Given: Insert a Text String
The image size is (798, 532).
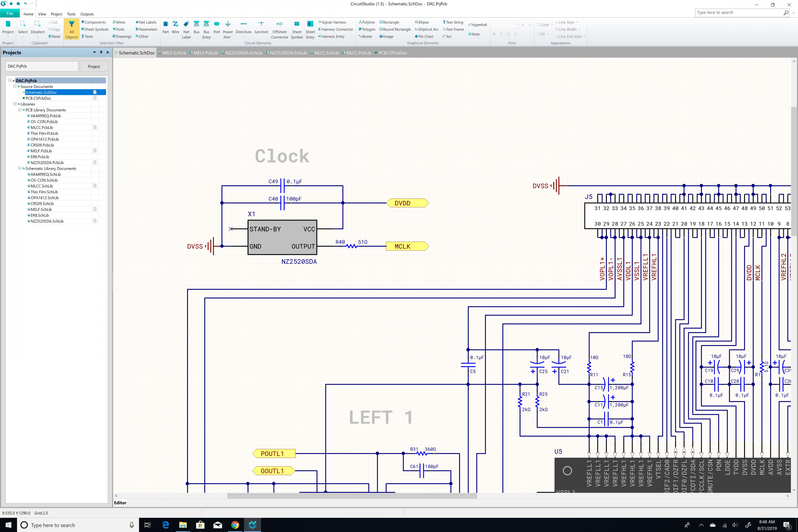Looking at the screenshot, I should point(453,22).
